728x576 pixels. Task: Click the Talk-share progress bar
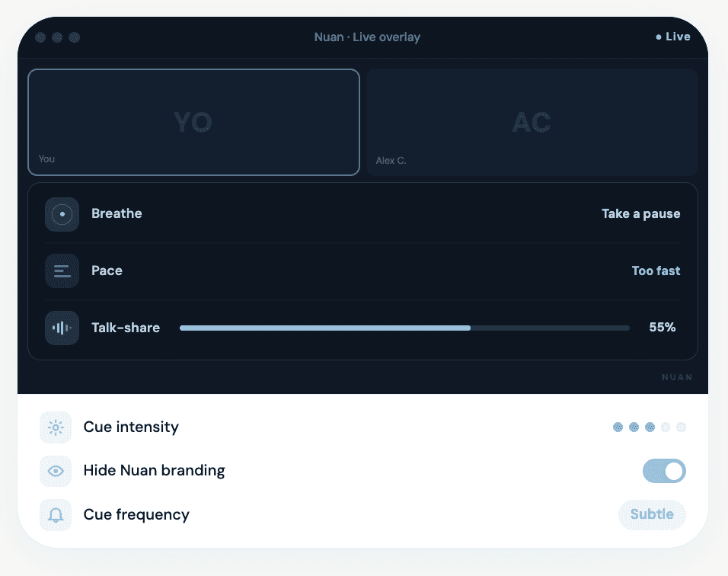pyautogui.click(x=404, y=328)
